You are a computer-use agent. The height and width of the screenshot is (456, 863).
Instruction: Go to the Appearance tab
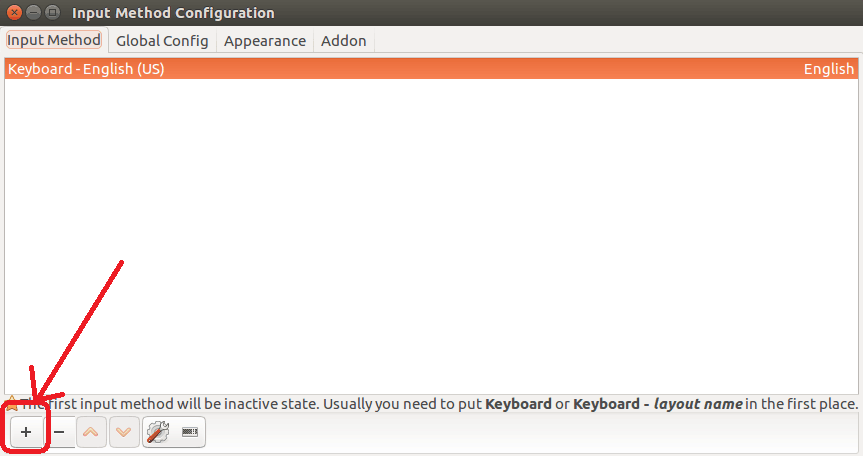point(265,41)
